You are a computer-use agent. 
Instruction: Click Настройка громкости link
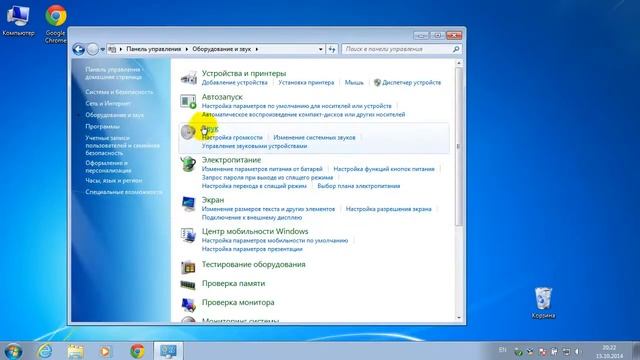click(x=232, y=138)
